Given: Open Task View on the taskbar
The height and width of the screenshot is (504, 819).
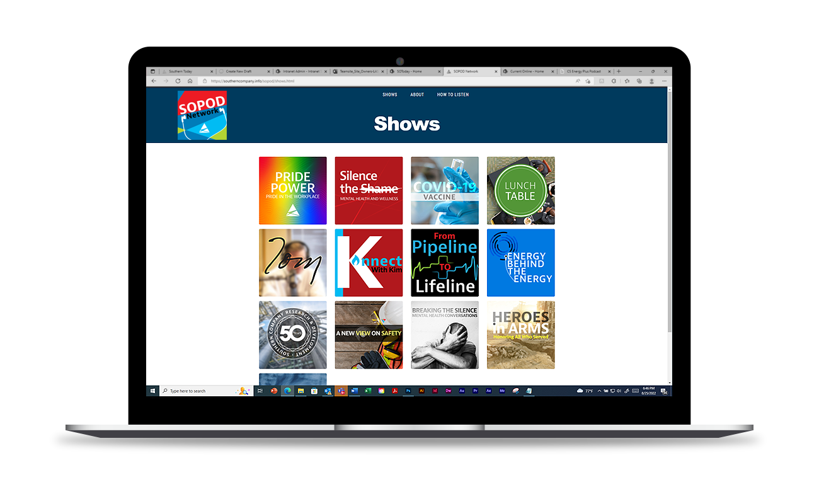Looking at the screenshot, I should tap(260, 391).
